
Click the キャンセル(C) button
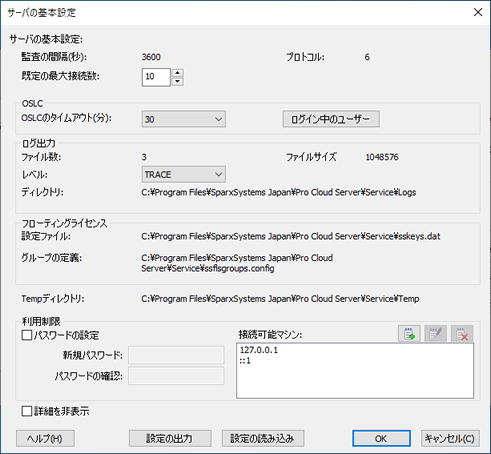[450, 438]
